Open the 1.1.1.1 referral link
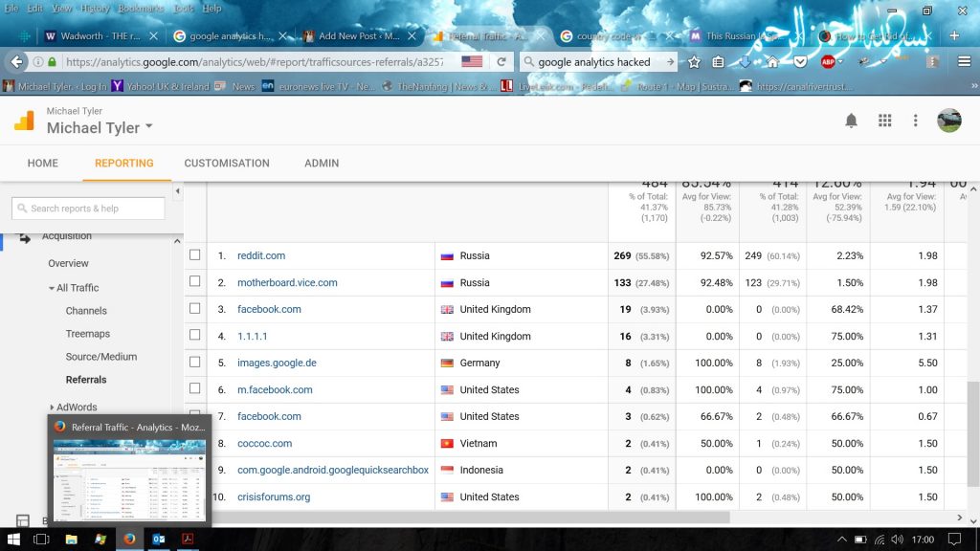980x551 pixels. [253, 336]
